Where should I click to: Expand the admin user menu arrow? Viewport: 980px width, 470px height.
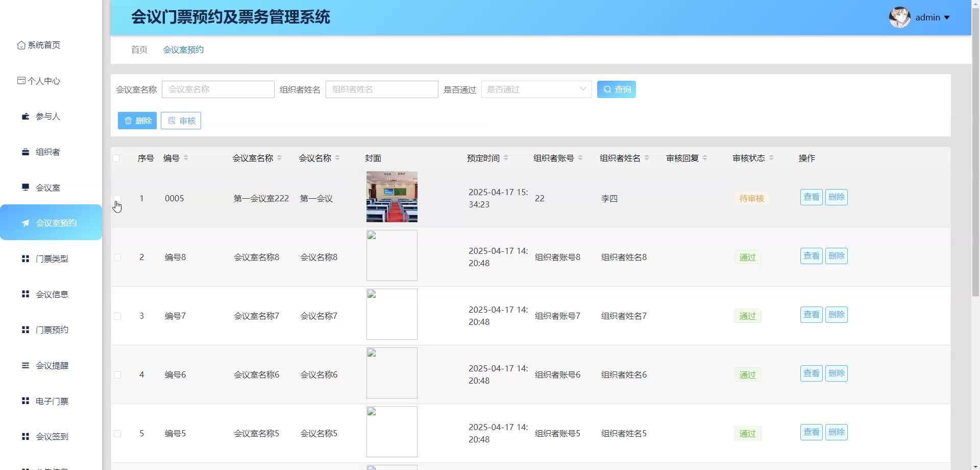click(947, 17)
